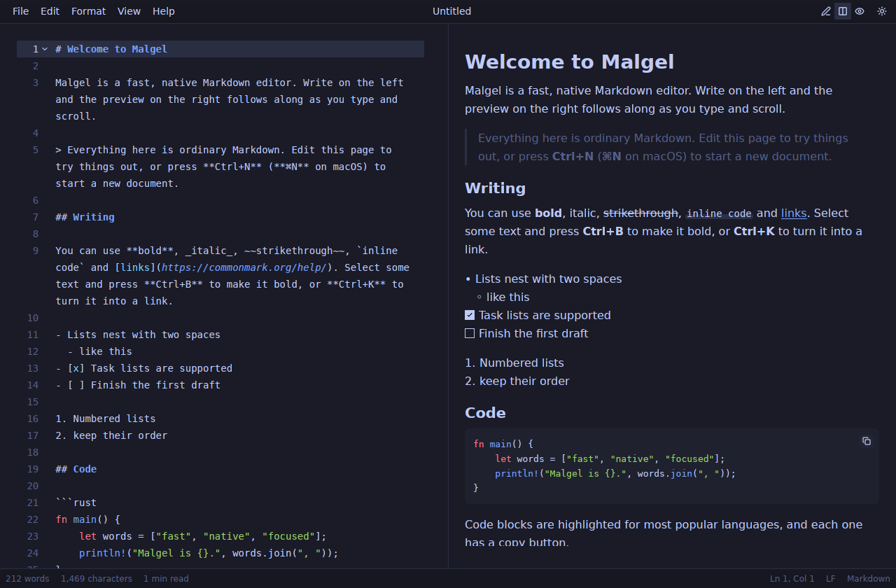This screenshot has height=588, width=896.
Task: Click 'Welcome to Malgel' preview heading
Action: tap(569, 62)
